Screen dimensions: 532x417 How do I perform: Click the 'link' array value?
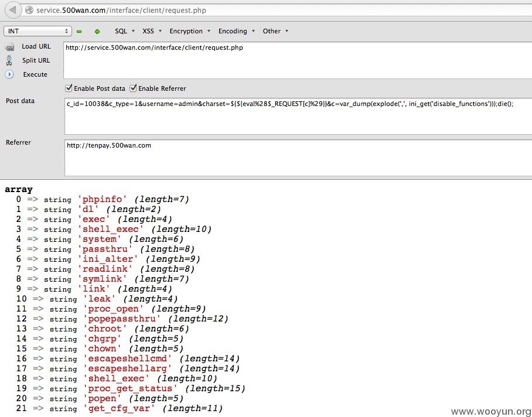click(x=94, y=289)
